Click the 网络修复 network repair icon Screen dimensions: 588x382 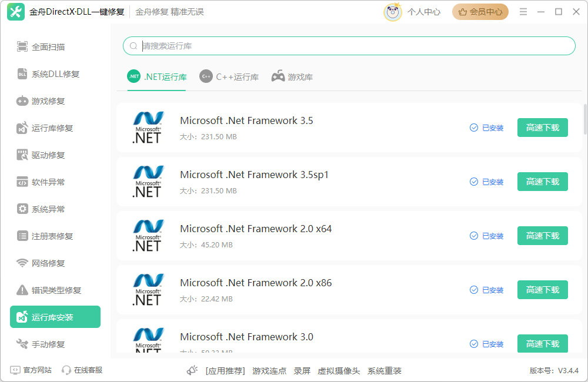coord(24,263)
